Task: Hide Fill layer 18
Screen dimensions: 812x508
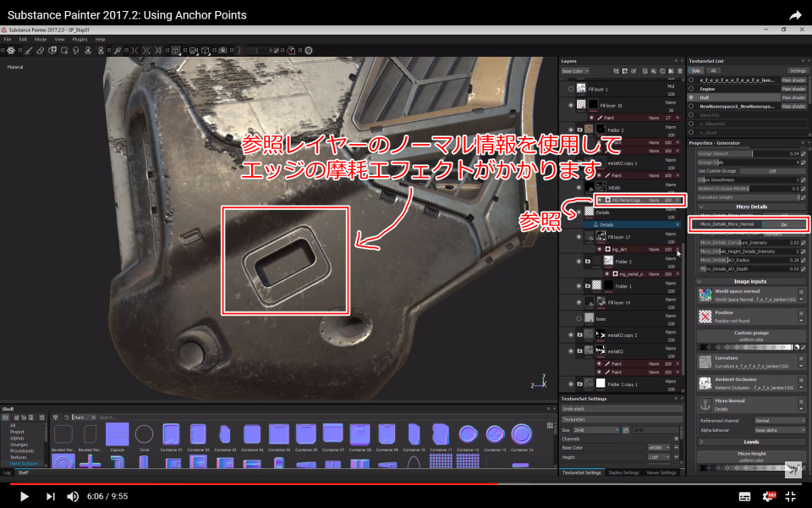Action: click(571, 105)
